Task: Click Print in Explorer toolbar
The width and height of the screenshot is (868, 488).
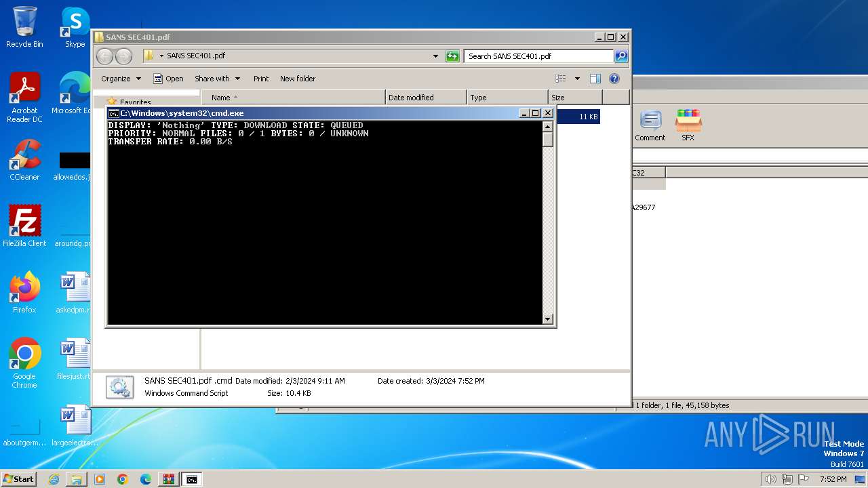Action: (x=261, y=79)
